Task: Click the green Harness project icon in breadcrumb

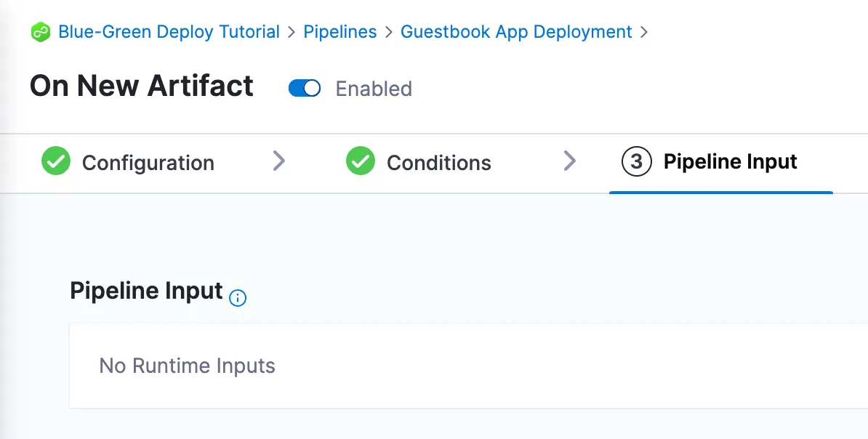Action: coord(41,31)
